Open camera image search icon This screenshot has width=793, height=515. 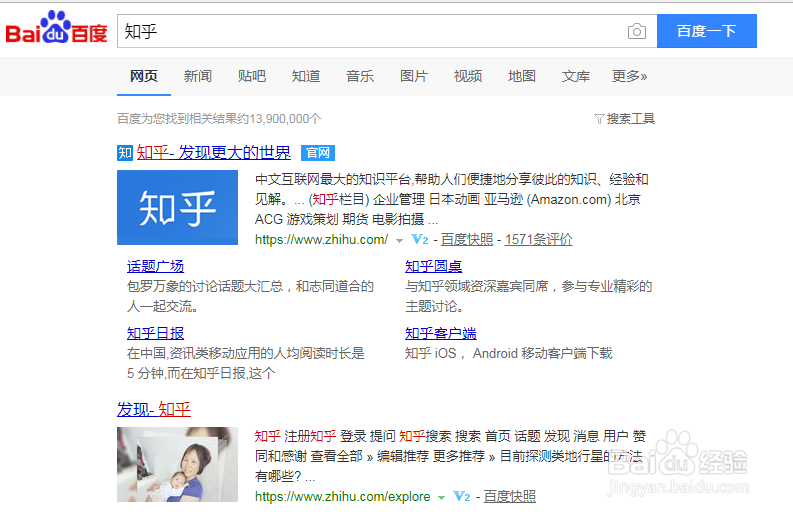[637, 31]
